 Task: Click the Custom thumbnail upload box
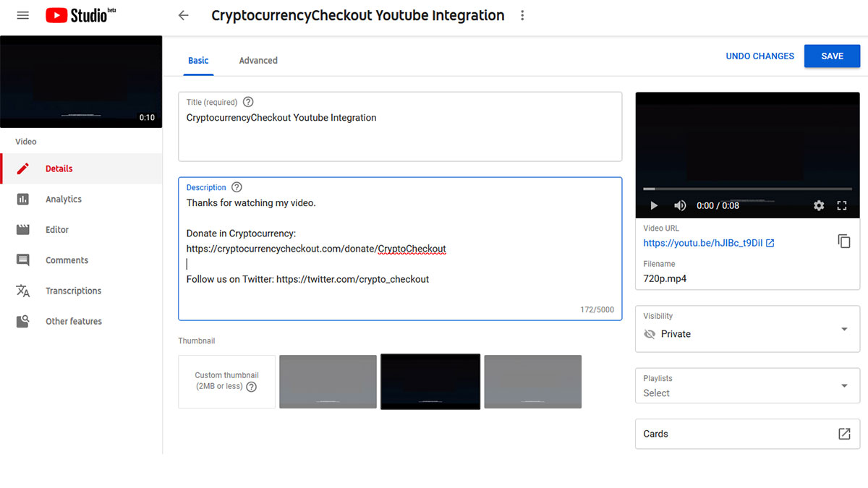[227, 382]
